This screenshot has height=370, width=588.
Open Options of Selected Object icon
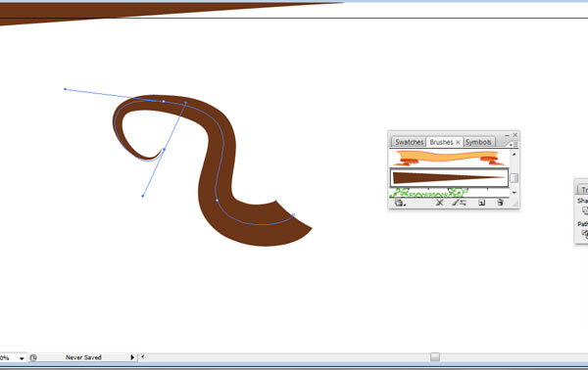459,203
